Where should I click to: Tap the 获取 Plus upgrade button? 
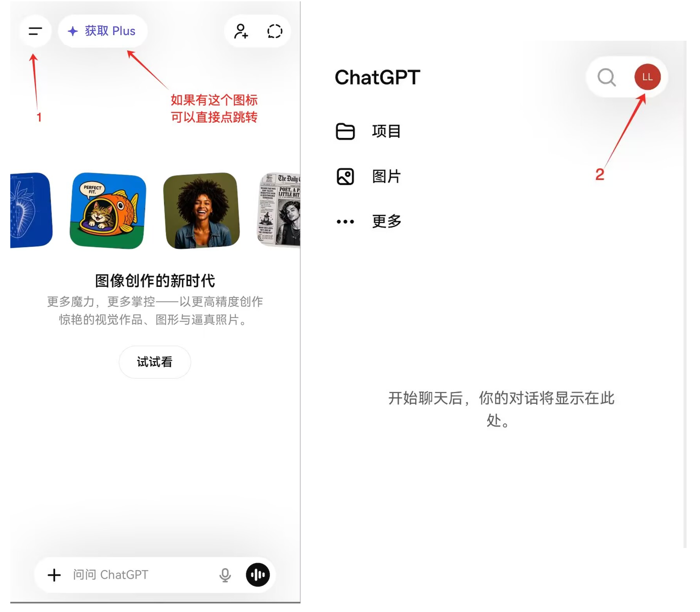click(x=103, y=31)
